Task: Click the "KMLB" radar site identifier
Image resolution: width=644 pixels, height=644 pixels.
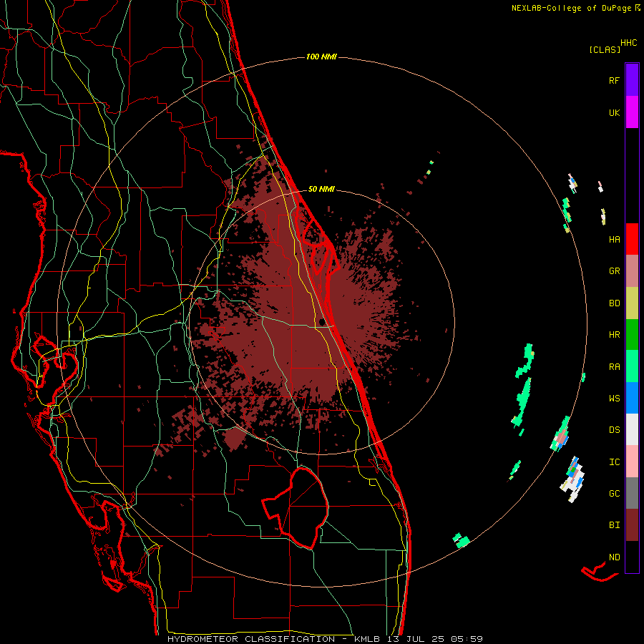Action: coord(367,639)
